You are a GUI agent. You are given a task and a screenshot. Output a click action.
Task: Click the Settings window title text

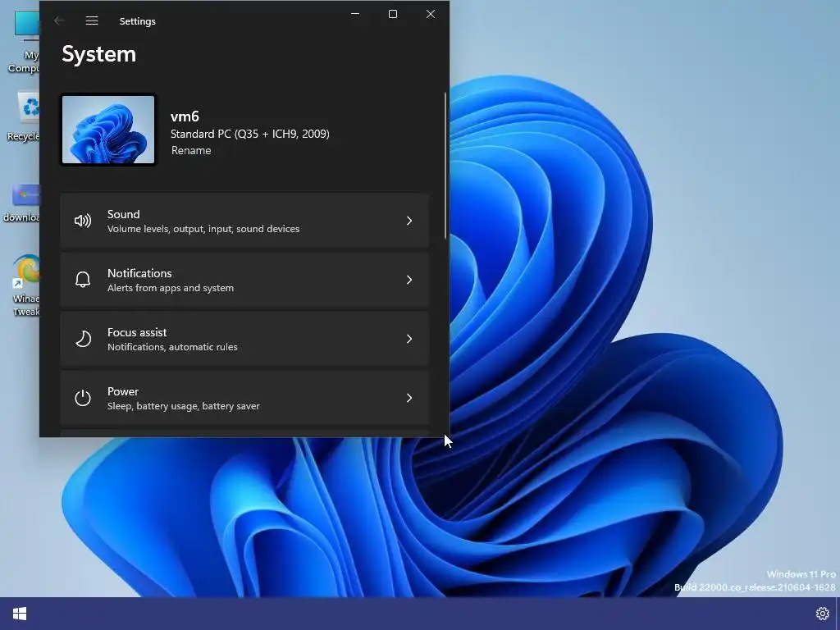coord(138,21)
